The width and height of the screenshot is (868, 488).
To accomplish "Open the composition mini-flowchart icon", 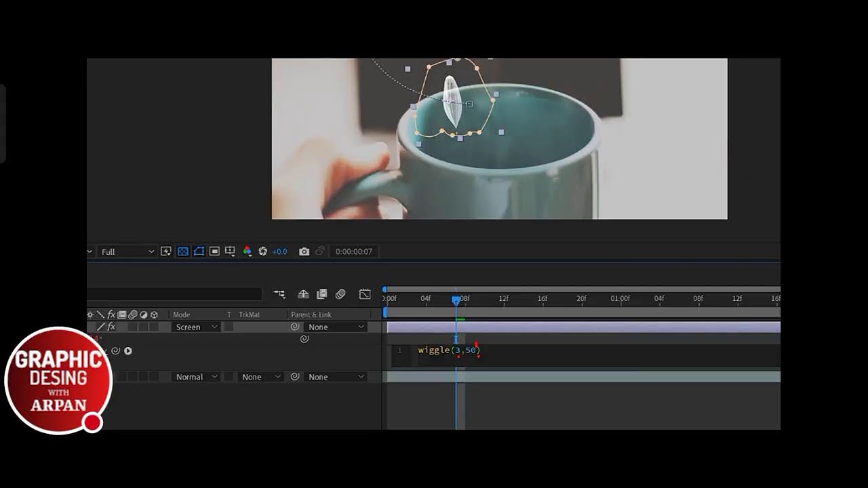I will point(279,294).
